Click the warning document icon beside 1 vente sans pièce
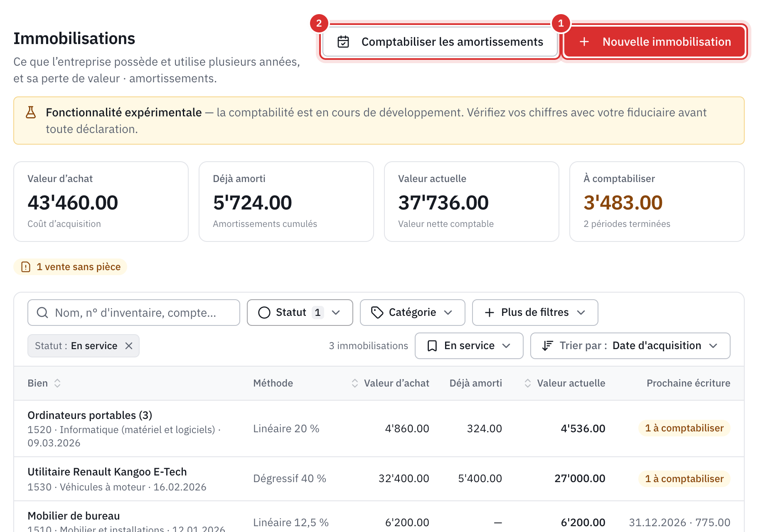 click(x=26, y=267)
